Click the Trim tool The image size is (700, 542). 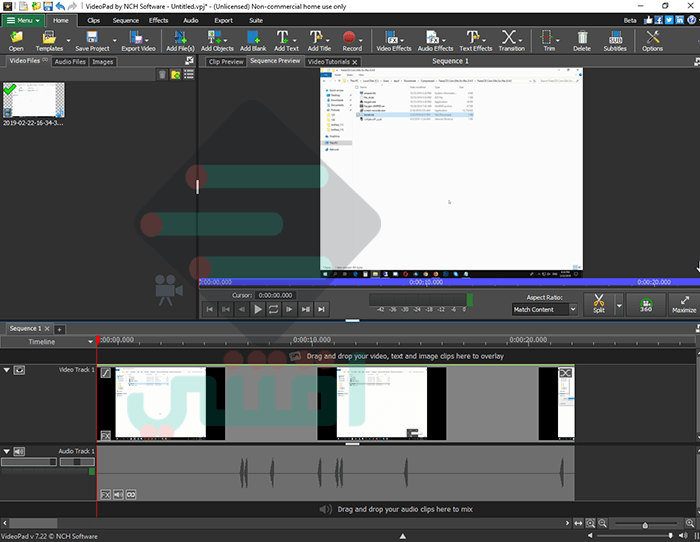point(549,41)
